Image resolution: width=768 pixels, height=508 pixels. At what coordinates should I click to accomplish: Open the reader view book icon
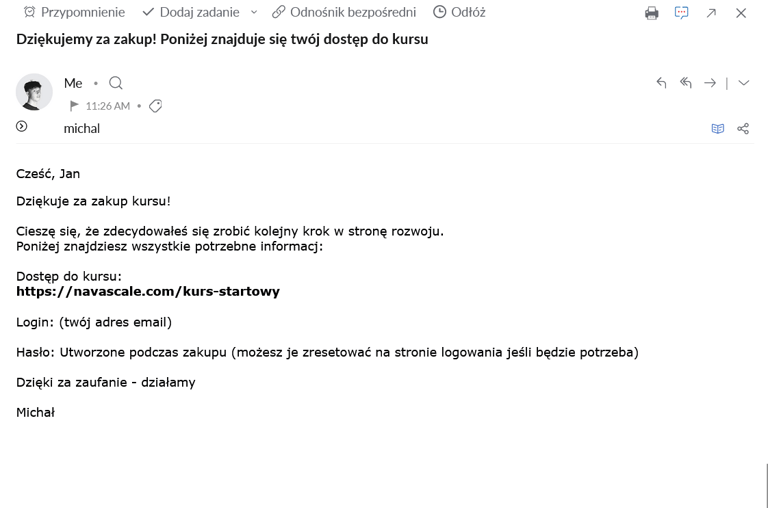click(718, 128)
